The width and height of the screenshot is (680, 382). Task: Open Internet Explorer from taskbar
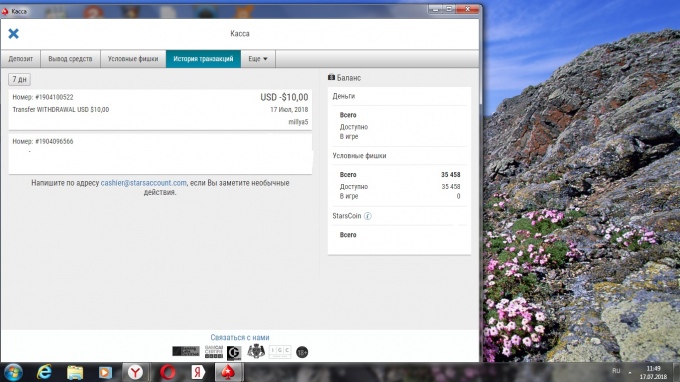[44, 372]
